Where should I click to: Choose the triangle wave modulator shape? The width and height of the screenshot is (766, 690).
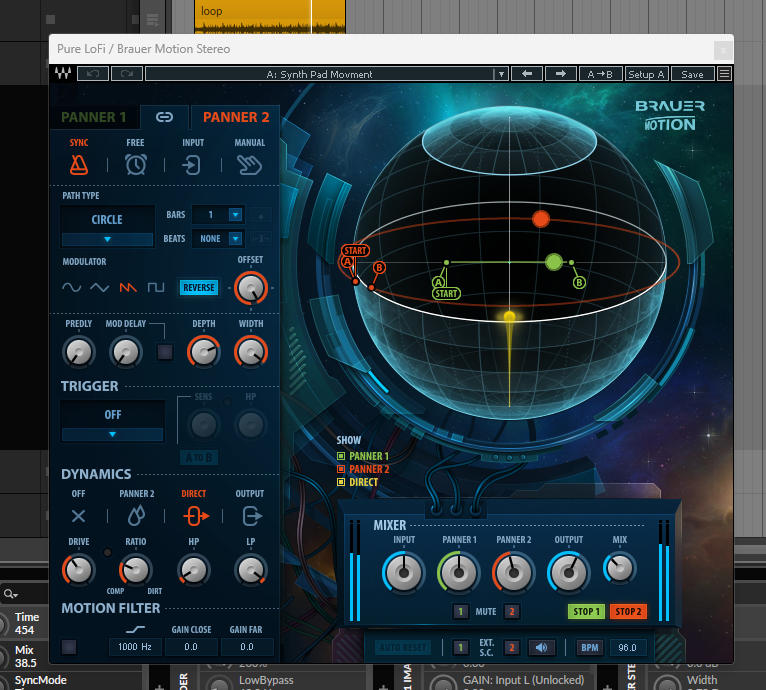(x=99, y=287)
